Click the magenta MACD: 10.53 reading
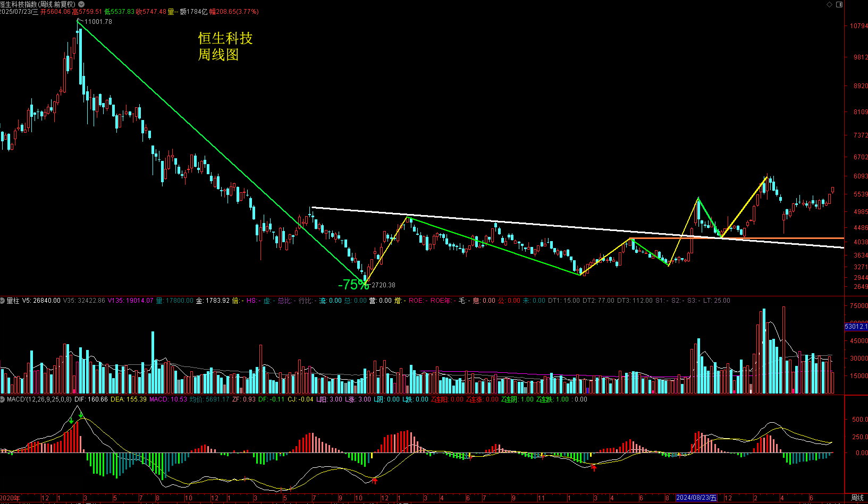The width and height of the screenshot is (868, 504). tap(168, 399)
